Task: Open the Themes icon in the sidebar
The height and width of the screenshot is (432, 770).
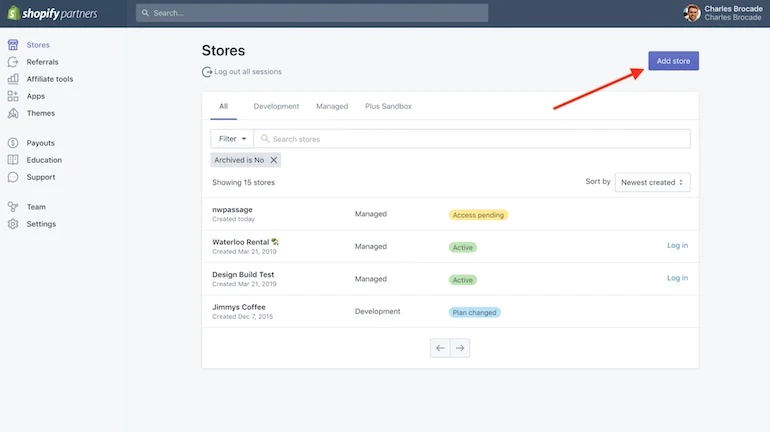Action: tap(13, 113)
